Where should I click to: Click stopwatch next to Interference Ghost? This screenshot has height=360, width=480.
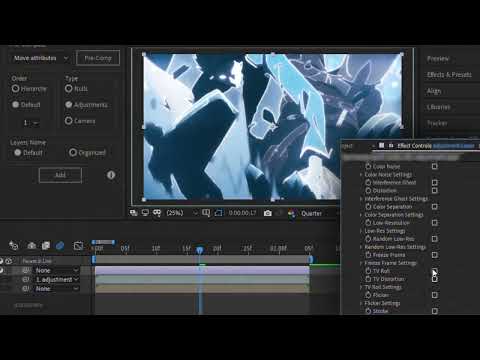(x=368, y=182)
